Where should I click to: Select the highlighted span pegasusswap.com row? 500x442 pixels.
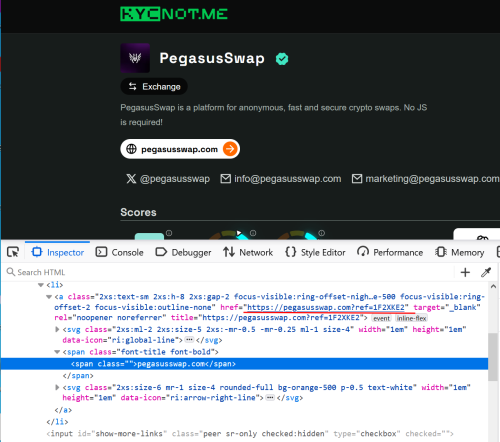tap(244, 364)
